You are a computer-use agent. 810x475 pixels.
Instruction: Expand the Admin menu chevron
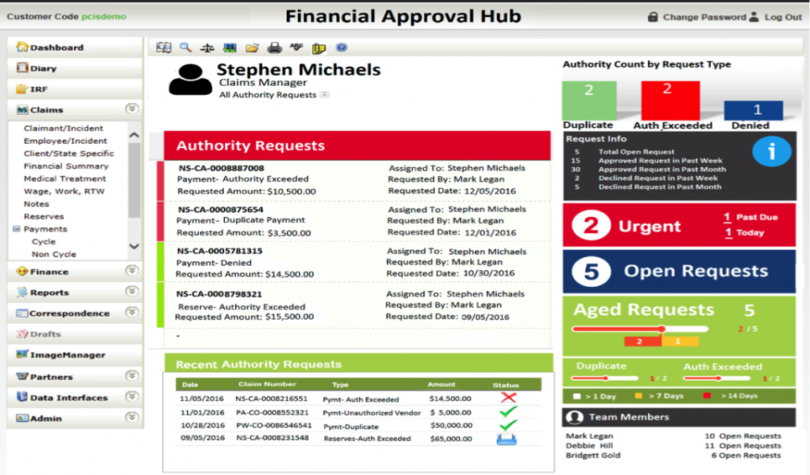tap(132, 417)
